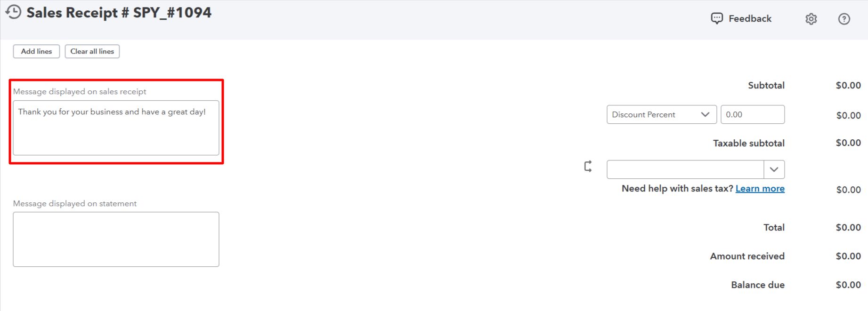Click the thank-you message text box

coord(116,128)
